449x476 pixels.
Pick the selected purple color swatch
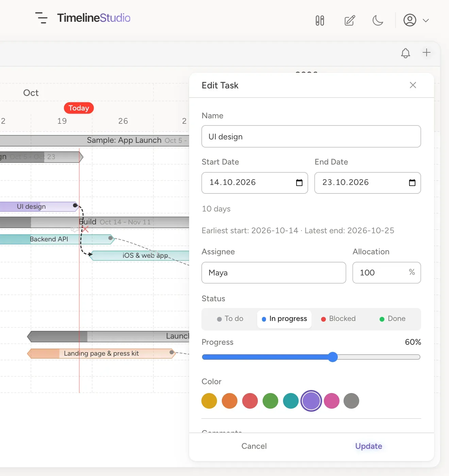pyautogui.click(x=311, y=401)
